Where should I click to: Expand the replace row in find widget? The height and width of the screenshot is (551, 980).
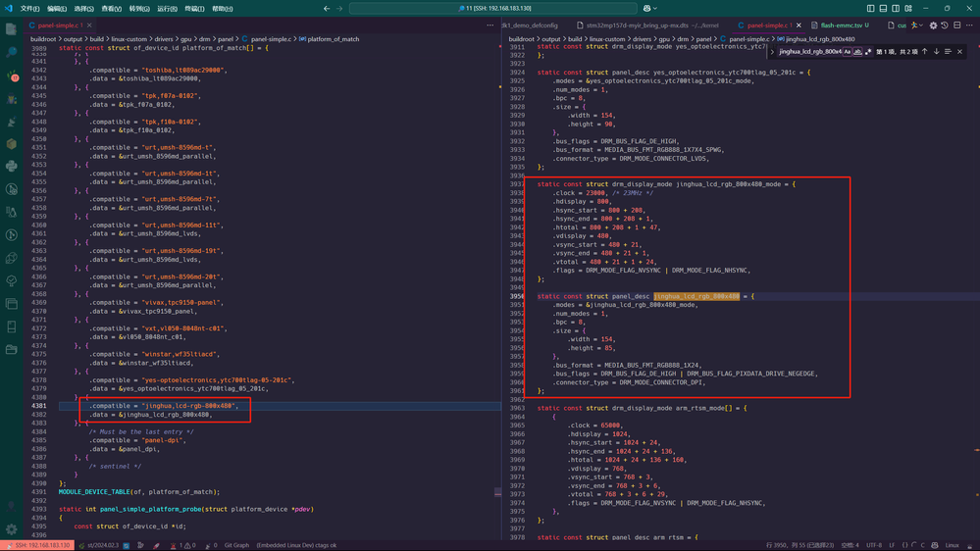[772, 52]
